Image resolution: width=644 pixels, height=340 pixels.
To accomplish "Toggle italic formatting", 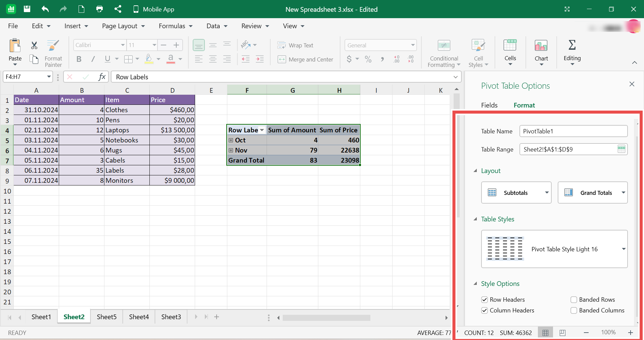I will (93, 59).
